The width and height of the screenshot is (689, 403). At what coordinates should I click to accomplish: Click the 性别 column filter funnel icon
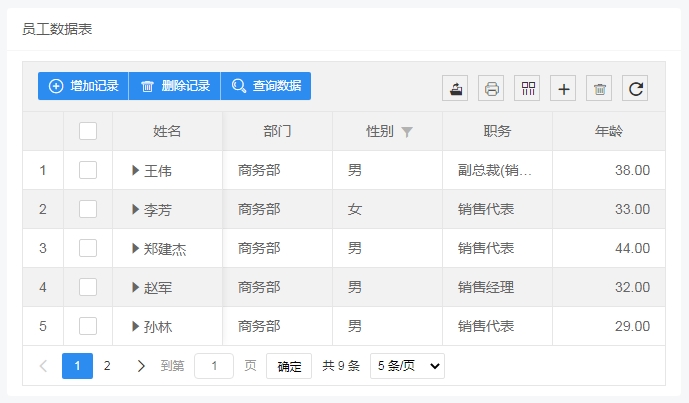tap(407, 131)
